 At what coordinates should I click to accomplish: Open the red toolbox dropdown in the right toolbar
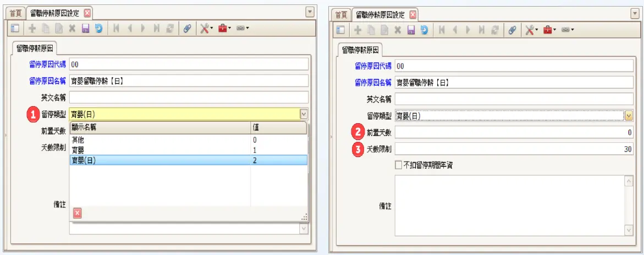[x=549, y=30]
